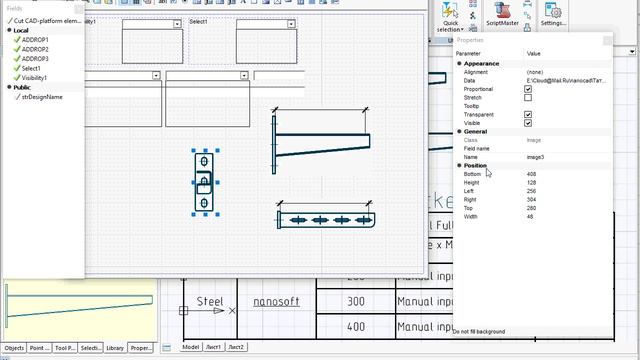This screenshot has width=640, height=360.
Task: Switch to the Objects panel tab
Action: 14,348
